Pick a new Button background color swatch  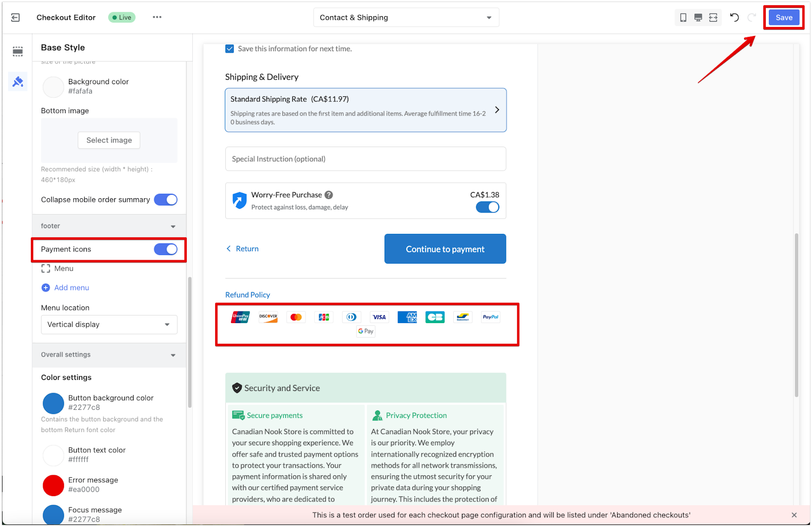(x=53, y=403)
